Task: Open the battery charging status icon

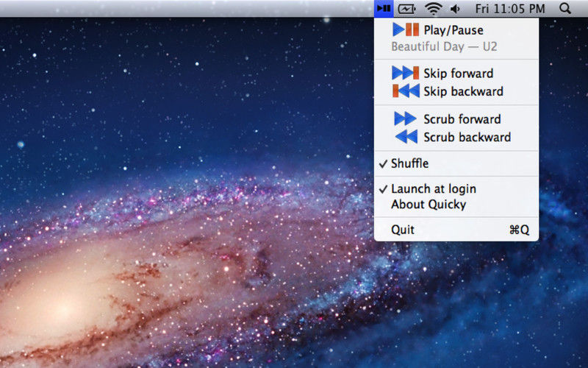Action: pyautogui.click(x=407, y=9)
